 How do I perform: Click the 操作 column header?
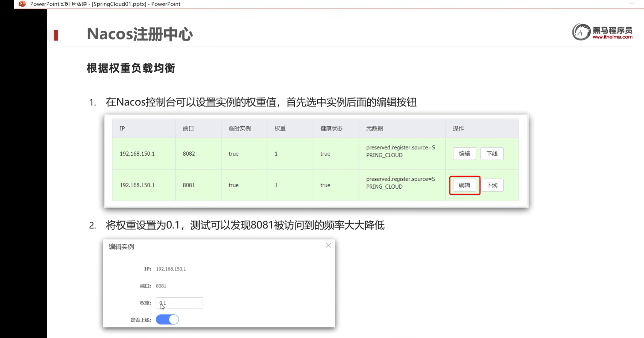[x=458, y=128]
